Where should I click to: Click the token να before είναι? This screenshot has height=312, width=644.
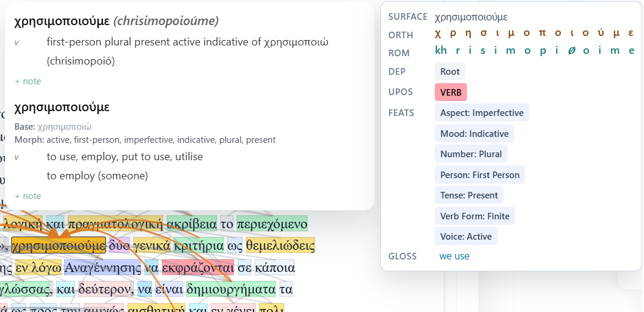pyautogui.click(x=145, y=290)
